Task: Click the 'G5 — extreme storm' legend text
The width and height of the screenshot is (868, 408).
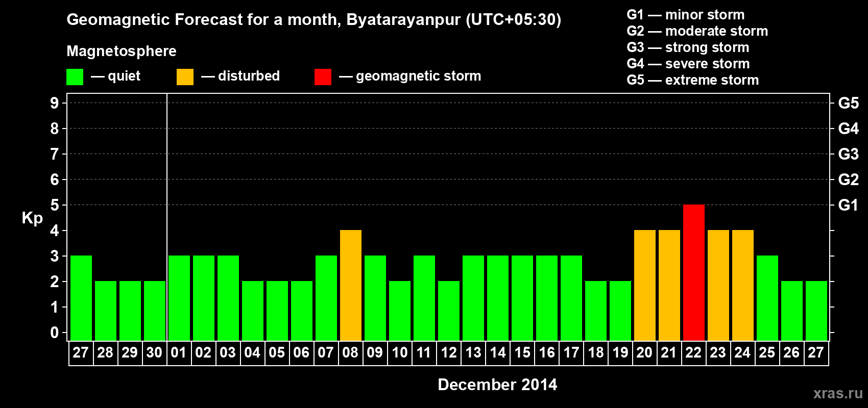Action: point(693,80)
